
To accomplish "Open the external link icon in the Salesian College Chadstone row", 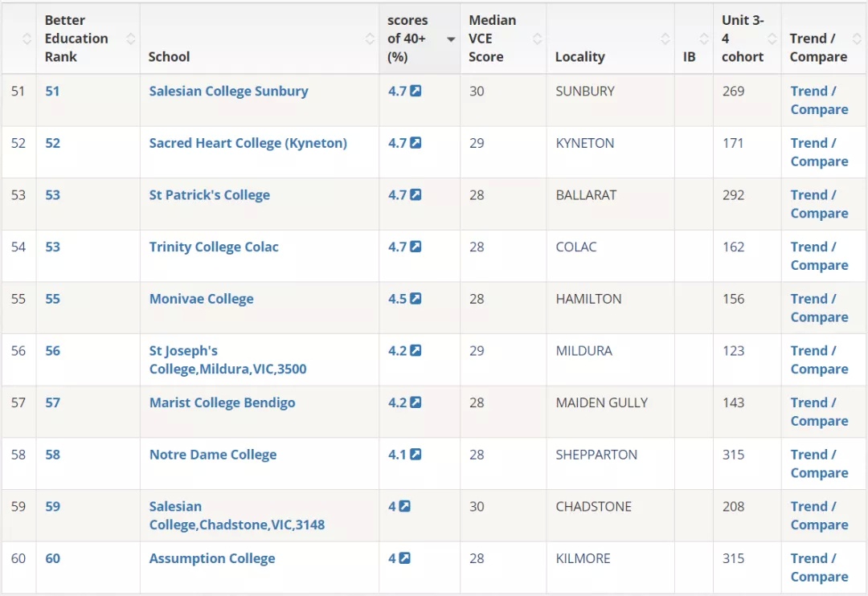I will coord(404,506).
